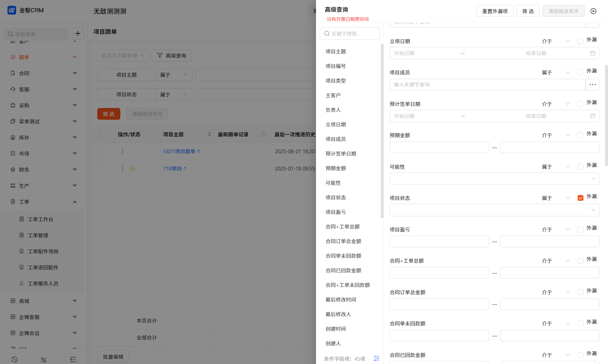Viewport: 608px width, 364px height.
Task: Close the 高级查询 panel with X icon
Action: [x=593, y=11]
